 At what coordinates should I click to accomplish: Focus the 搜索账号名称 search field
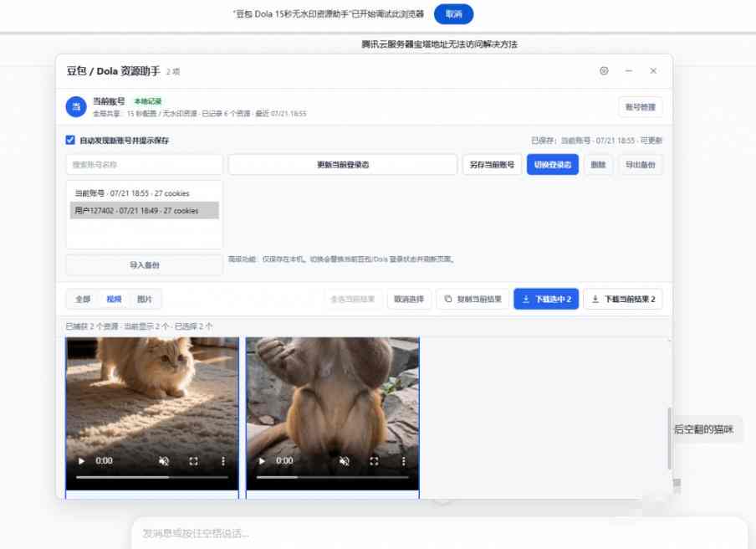(x=144, y=165)
